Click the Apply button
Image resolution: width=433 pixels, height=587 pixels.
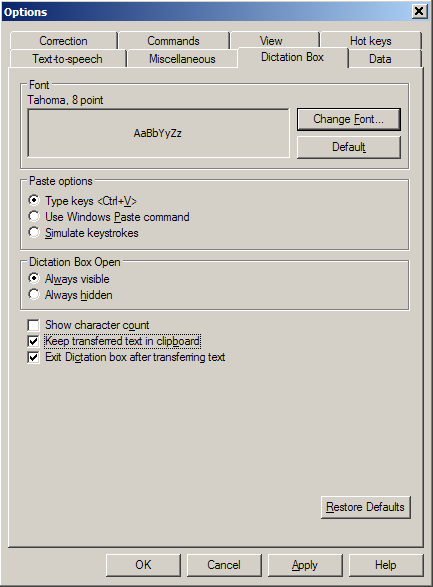tap(305, 565)
